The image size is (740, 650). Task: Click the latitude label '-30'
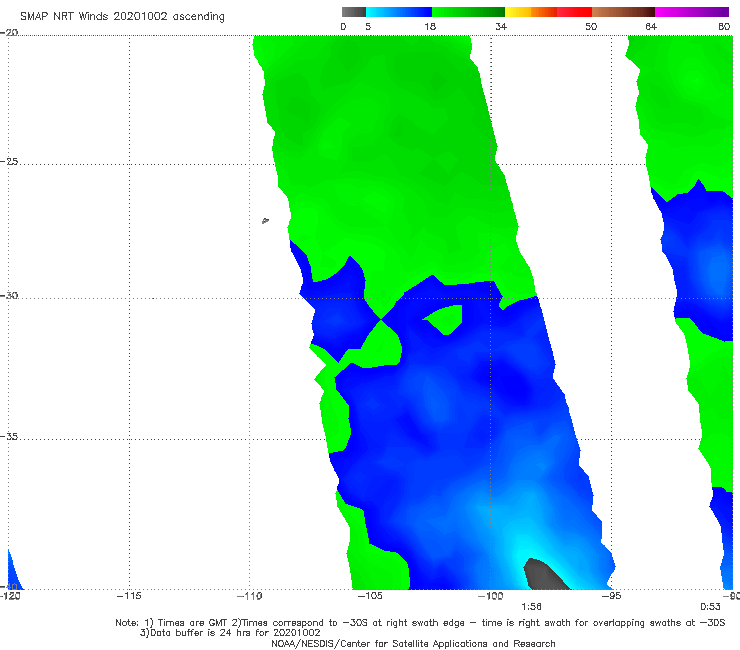9,295
